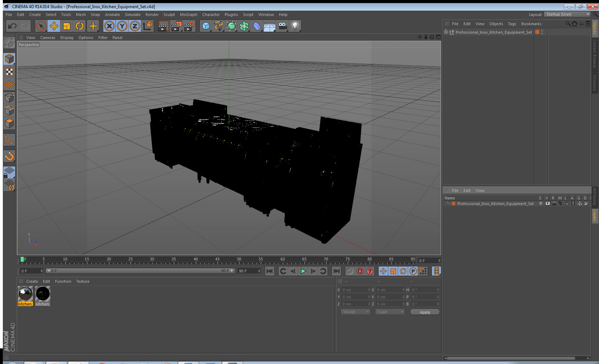This screenshot has width=599, height=364.
Task: Toggle the snap magnet icon
Action: (x=9, y=156)
